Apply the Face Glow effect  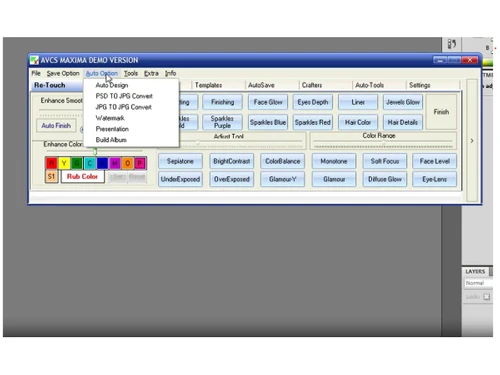268,102
